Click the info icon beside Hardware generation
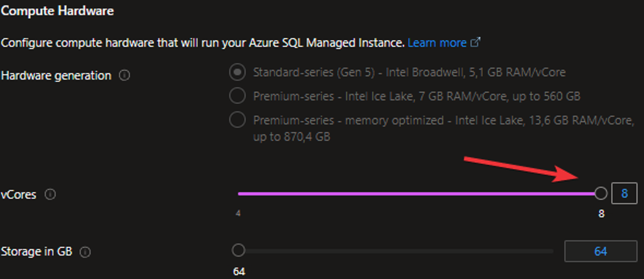 pos(125,76)
